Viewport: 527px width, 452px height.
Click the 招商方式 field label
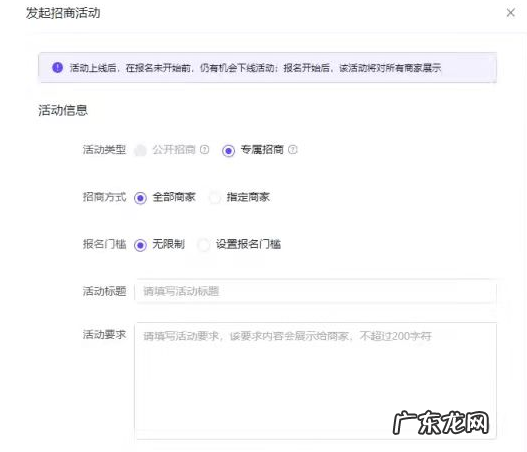point(105,197)
